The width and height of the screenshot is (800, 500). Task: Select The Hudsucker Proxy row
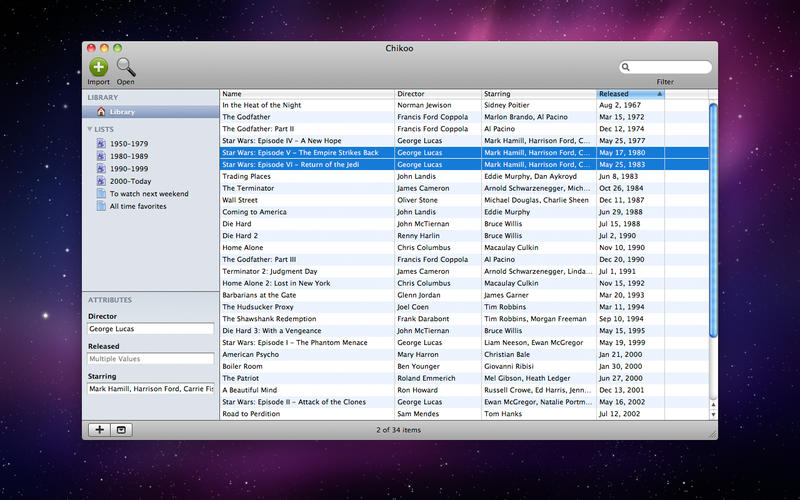464,307
